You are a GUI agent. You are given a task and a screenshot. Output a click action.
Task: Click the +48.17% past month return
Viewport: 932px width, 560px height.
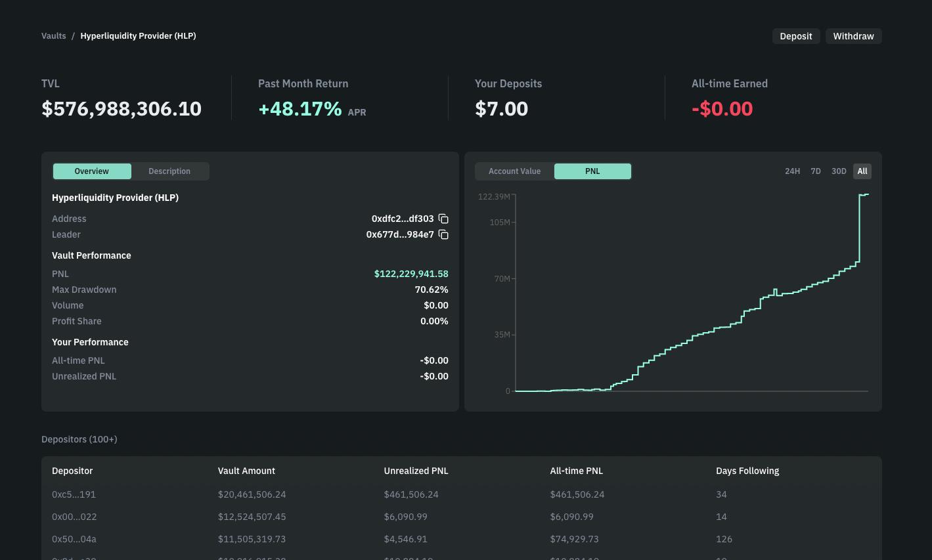click(x=300, y=109)
